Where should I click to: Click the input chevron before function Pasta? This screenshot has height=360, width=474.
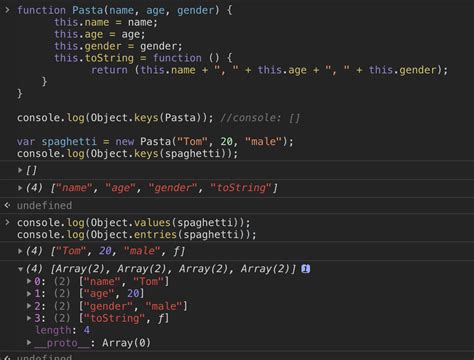(7, 10)
